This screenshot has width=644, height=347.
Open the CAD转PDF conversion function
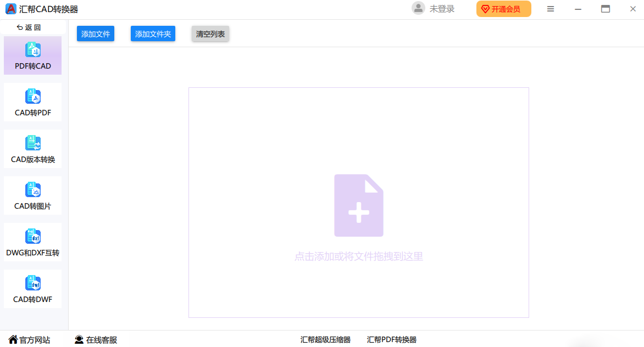pos(32,102)
